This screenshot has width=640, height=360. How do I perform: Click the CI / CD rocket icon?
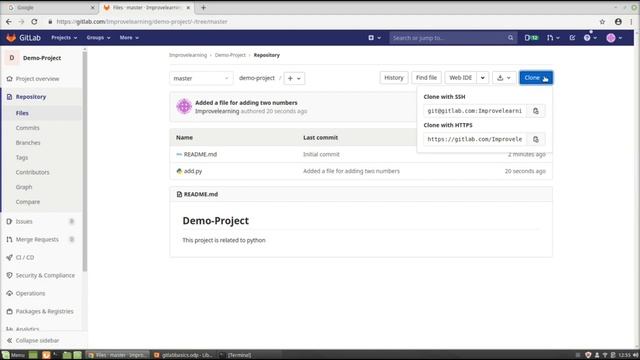pos(9,257)
